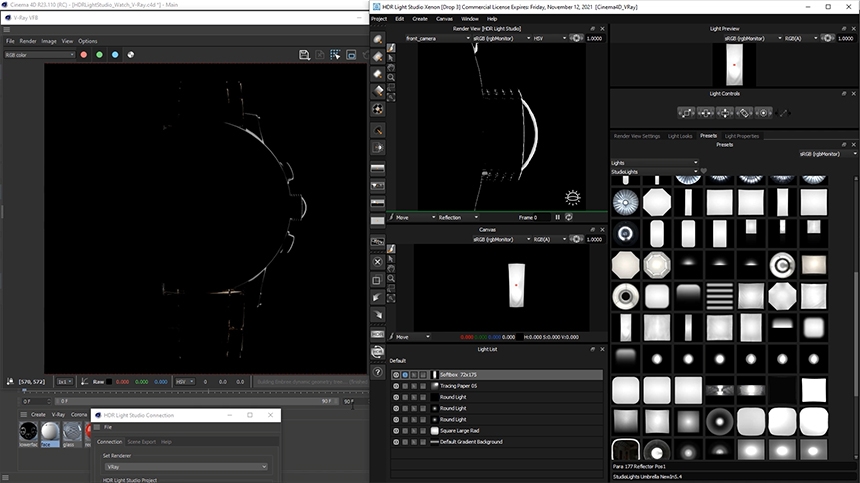Toggle red channel in V-Ray VFB
This screenshot has height=483, width=860.
[x=84, y=55]
